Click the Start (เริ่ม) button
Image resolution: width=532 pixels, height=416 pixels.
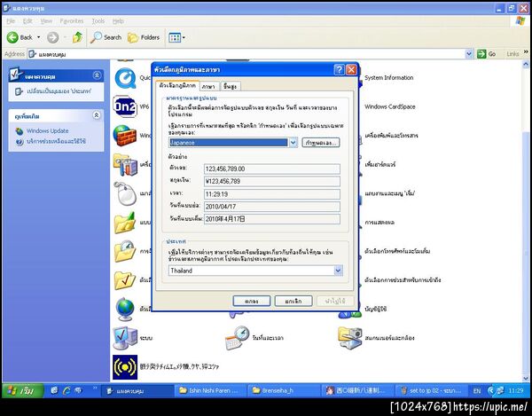pyautogui.click(x=23, y=391)
